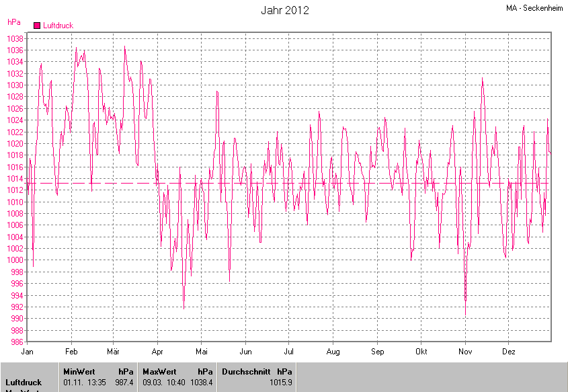
Task: Pick the Dez month axis label
Action: coord(509,352)
